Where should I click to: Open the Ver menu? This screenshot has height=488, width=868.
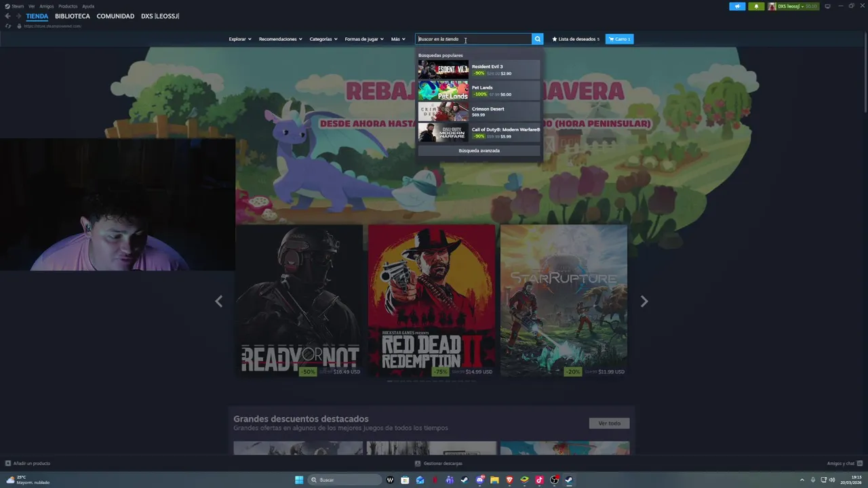[x=31, y=6]
